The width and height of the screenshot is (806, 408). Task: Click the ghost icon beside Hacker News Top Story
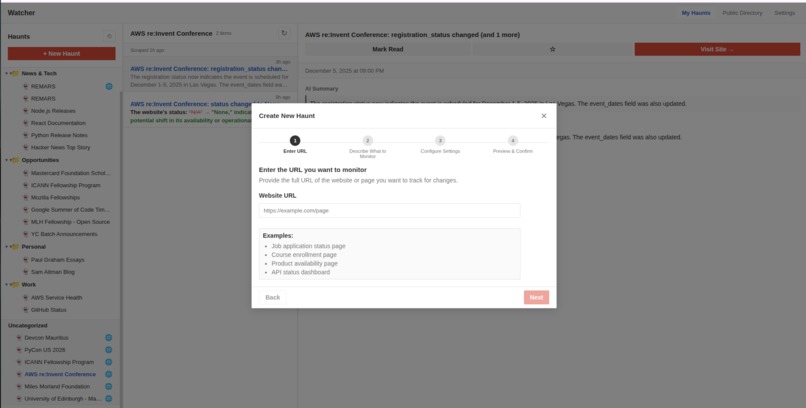[x=26, y=147]
